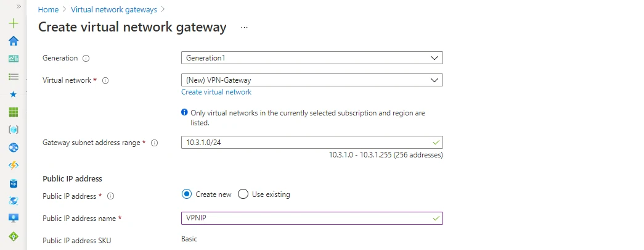Go to Virtual network gateways breadcrumb
Image resolution: width=644 pixels, height=250 pixels.
(x=113, y=10)
